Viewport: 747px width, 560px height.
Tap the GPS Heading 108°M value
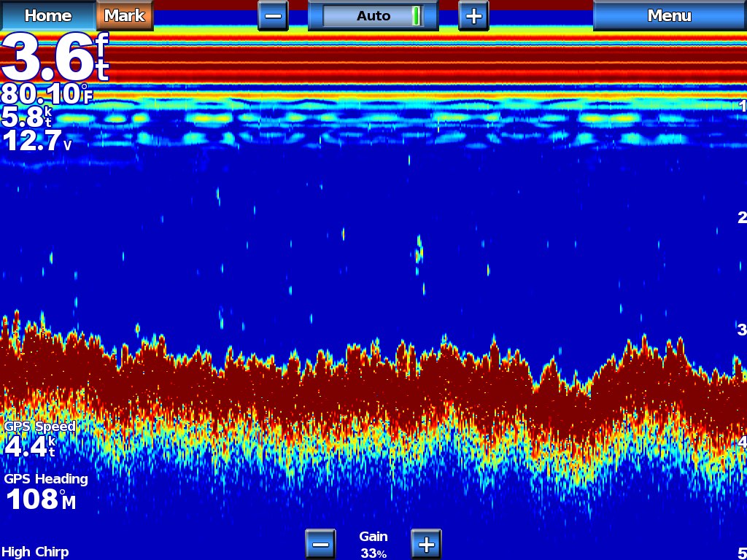[41, 499]
